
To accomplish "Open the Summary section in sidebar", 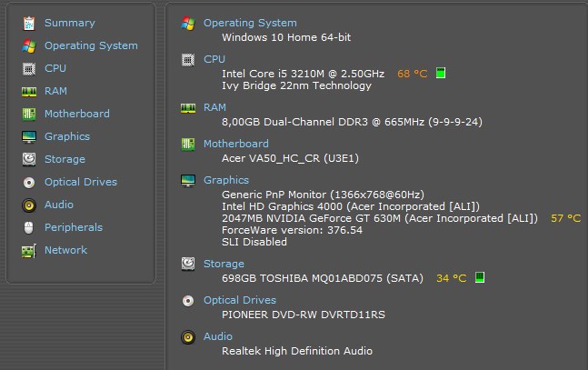I will click(70, 23).
